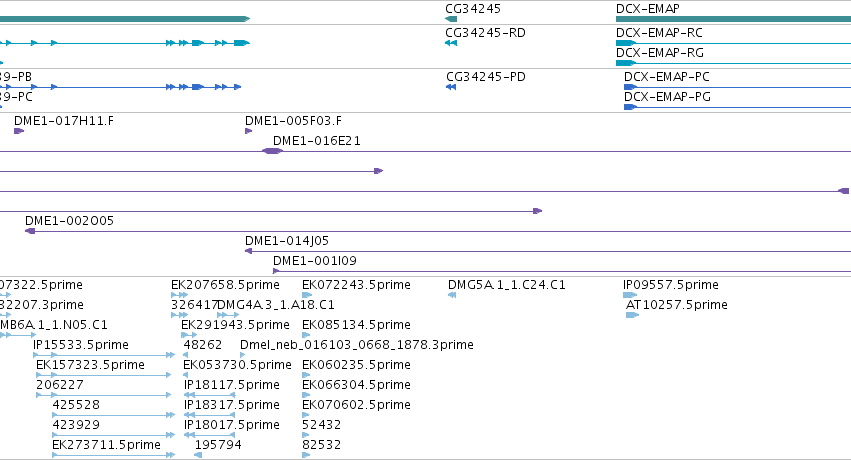
Task: Click the Dmel_neb_016103_0668_1878.3prime label
Action: tap(357, 345)
